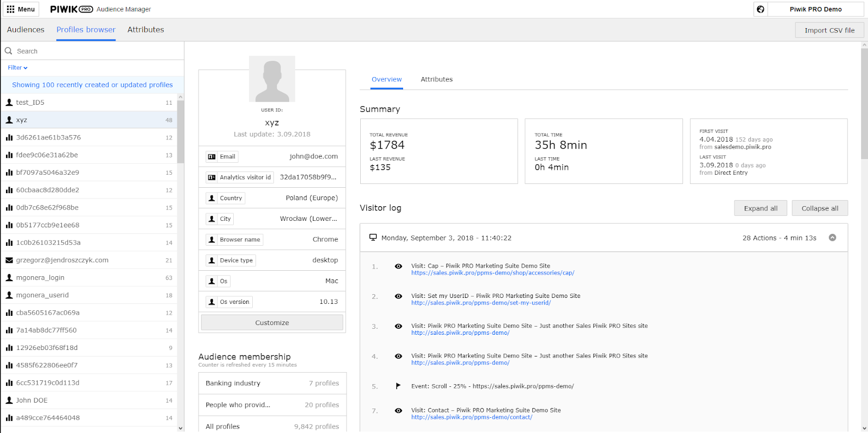This screenshot has width=868, height=433.
Task: Switch to the Profiles browser tab
Action: coord(86,30)
